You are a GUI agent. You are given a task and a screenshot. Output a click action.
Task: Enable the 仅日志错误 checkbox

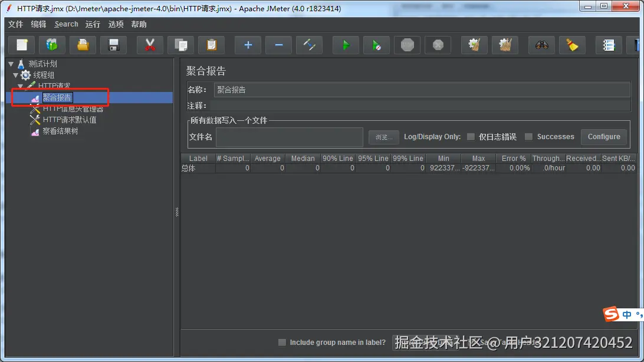coord(471,137)
